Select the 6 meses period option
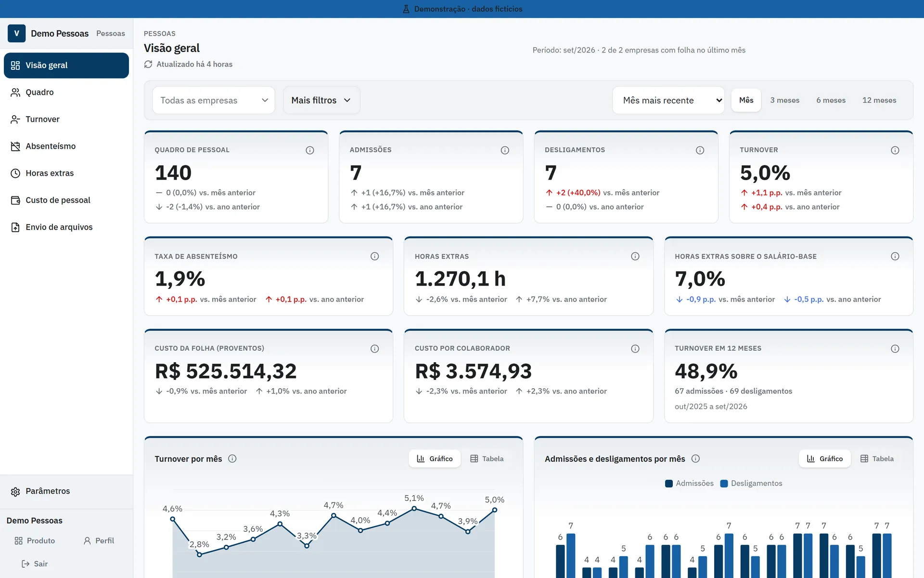This screenshot has height=578, width=924. pyautogui.click(x=831, y=100)
